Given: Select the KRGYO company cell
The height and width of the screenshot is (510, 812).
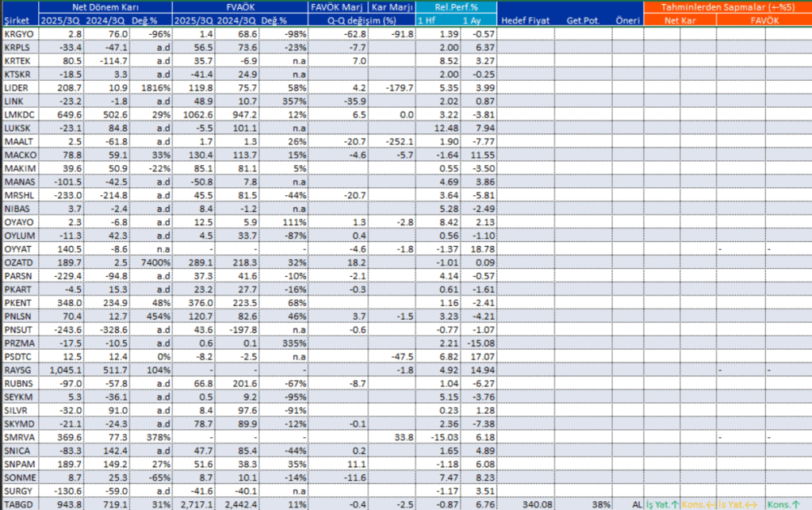Looking at the screenshot, I should (20, 34).
